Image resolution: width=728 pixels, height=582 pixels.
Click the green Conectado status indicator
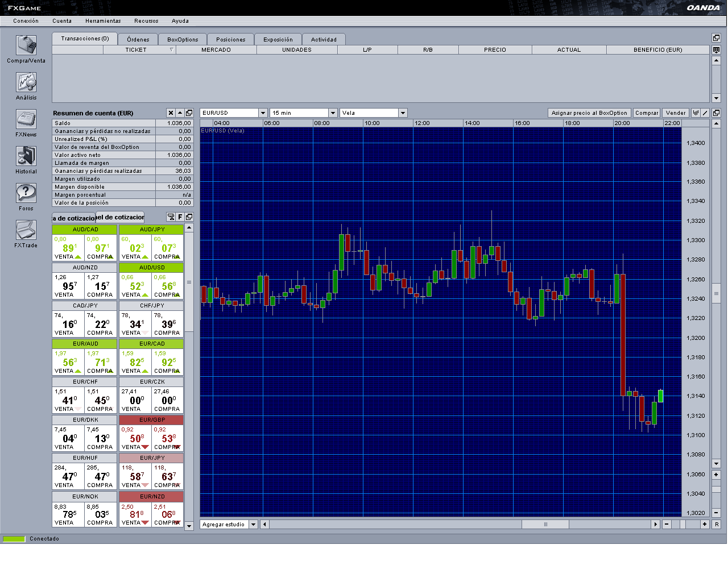[x=14, y=539]
